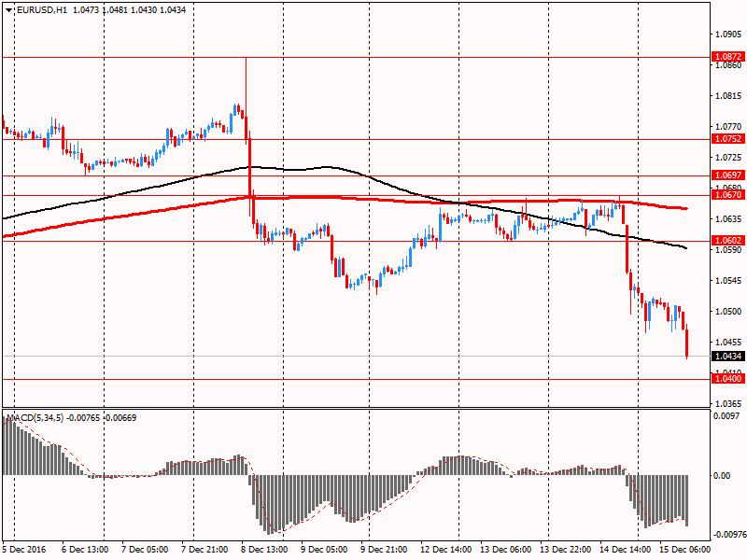
Task: Select the 13 Dec 22:00 time axis label
Action: coord(566,550)
